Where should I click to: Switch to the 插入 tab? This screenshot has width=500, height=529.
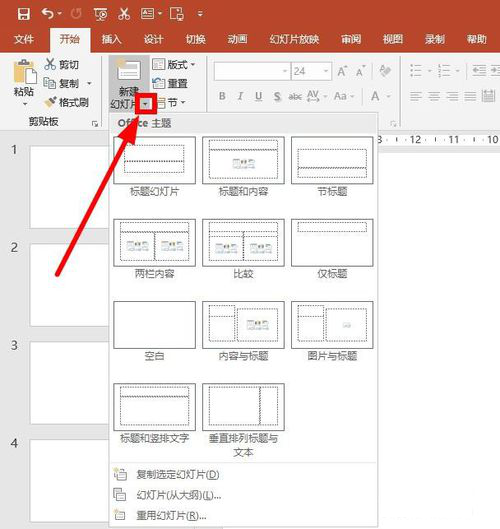pyautogui.click(x=111, y=39)
